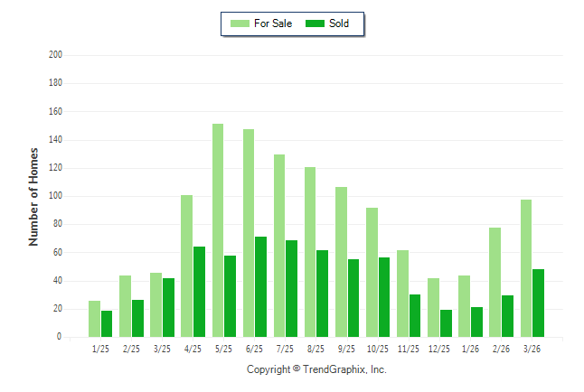Image resolution: width=584 pixels, height=392 pixels.
Task: Click the 7/25 Sold bar
Action: (x=292, y=288)
